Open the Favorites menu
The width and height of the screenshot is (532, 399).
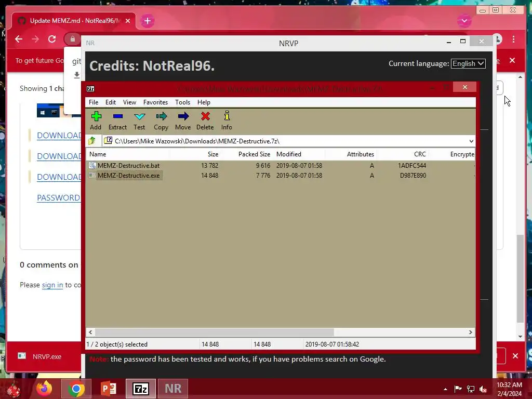[155, 102]
